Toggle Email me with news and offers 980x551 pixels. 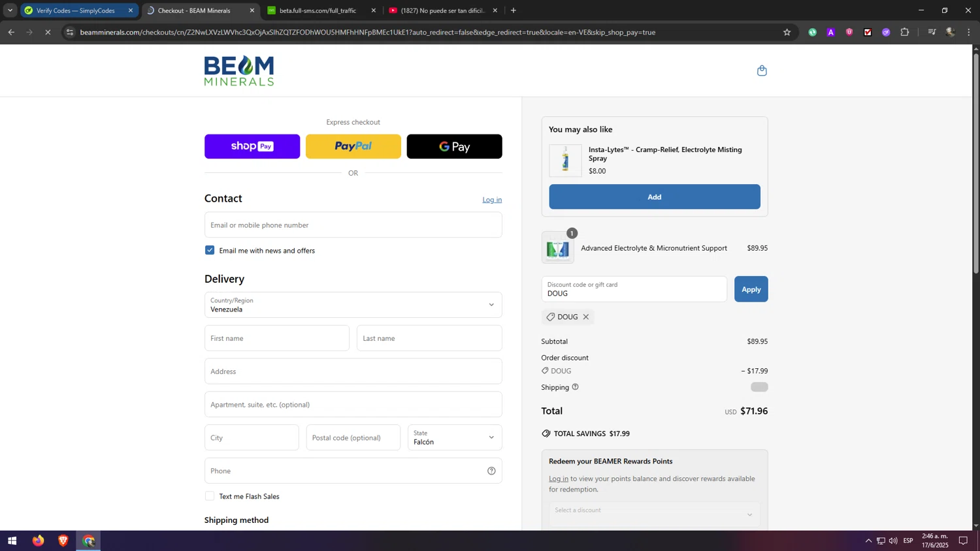coord(210,250)
